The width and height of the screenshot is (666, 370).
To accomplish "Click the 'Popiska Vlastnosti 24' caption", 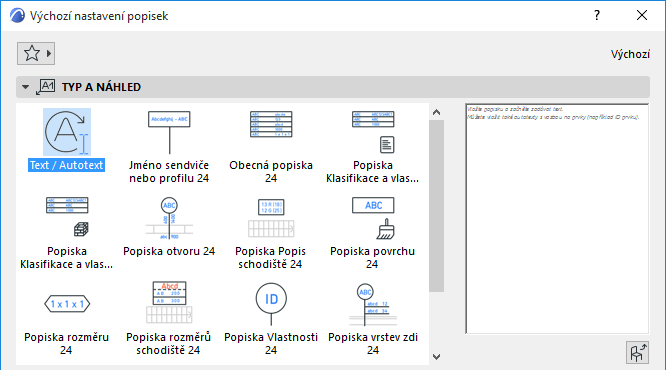I will [271, 343].
